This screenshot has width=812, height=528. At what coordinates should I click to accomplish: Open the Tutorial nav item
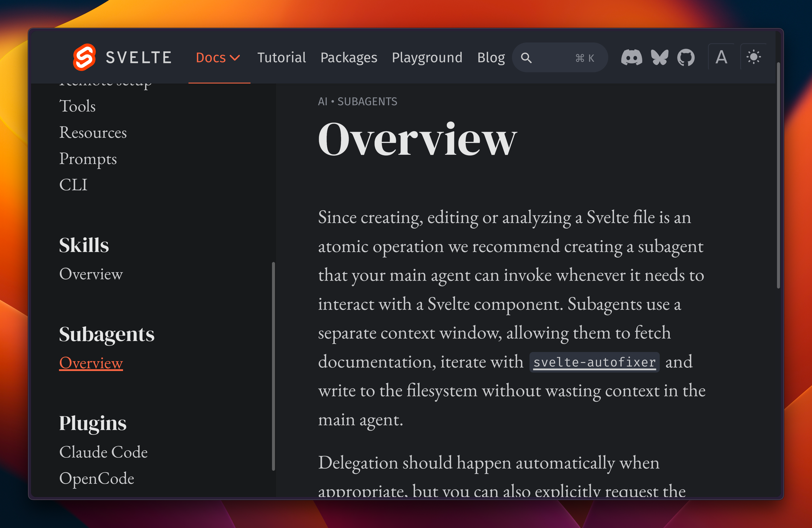tap(281, 57)
